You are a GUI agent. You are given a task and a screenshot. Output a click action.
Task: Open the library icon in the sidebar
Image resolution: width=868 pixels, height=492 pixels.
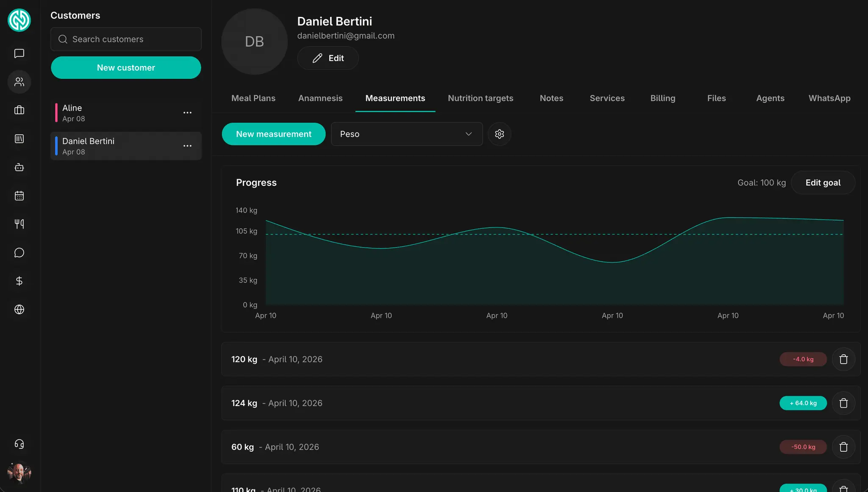click(x=19, y=138)
